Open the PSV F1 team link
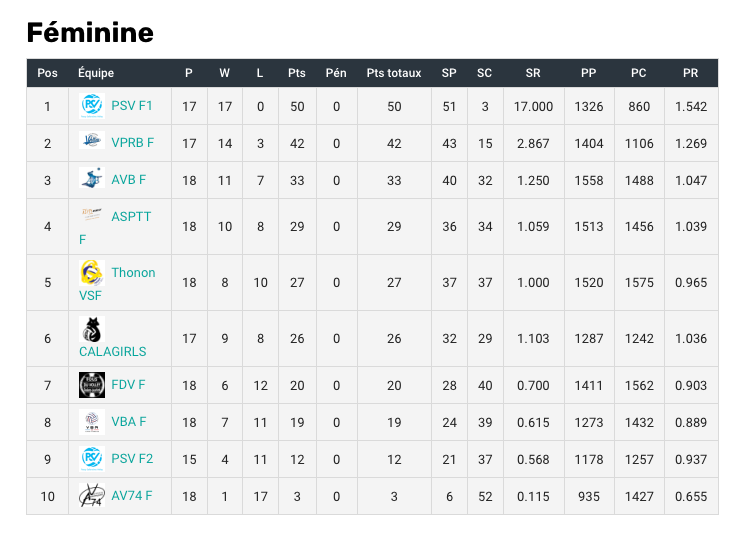This screenshot has width=747, height=542. point(132,106)
